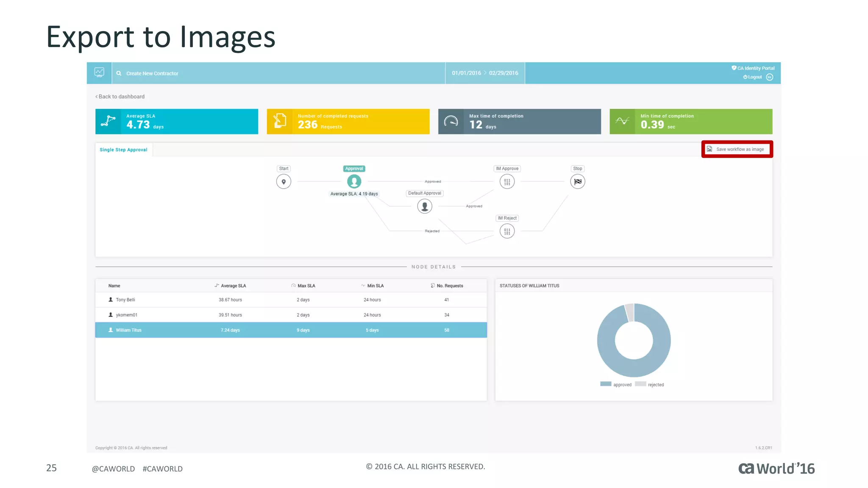This screenshot has width=868, height=488.
Task: Open the Single Step Approval tab
Action: (123, 150)
